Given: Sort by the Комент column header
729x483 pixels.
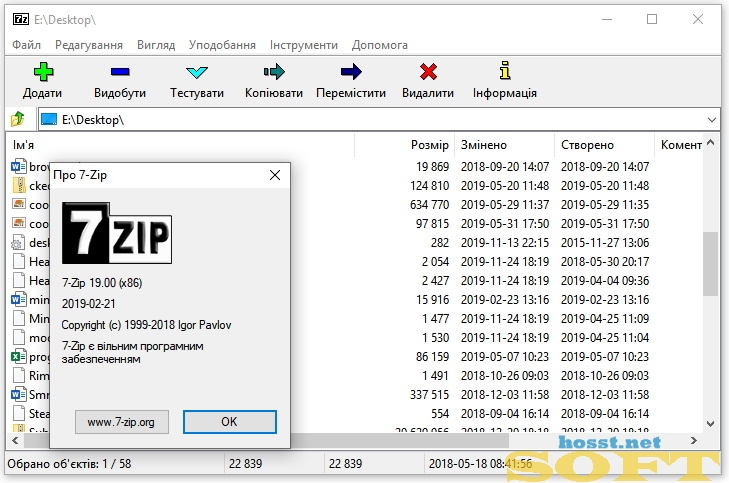Looking at the screenshot, I should (x=681, y=145).
